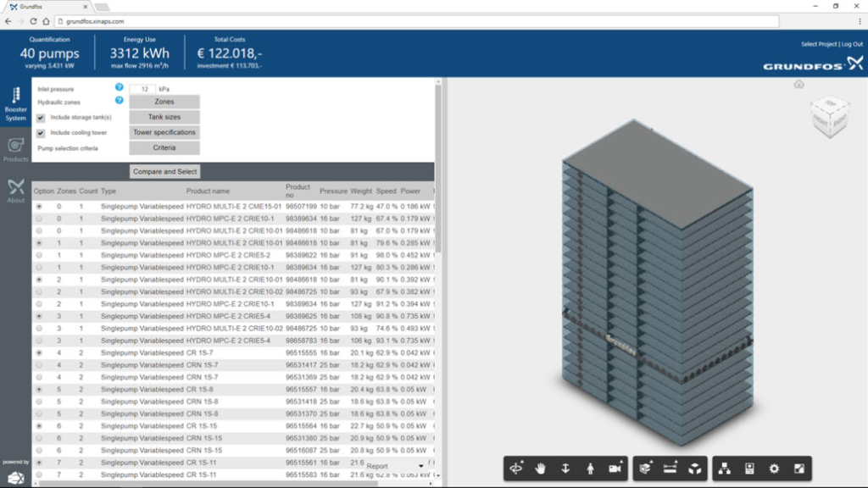Select zone 1 HYDRO MPC-E 2 CRIE5-2 radio option
868x488 pixels.
[39, 255]
